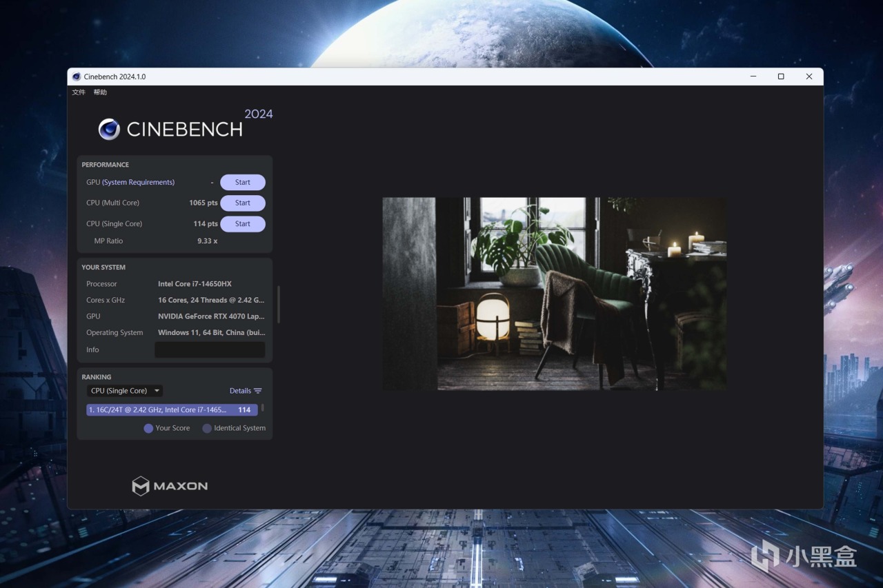The width and height of the screenshot is (883, 588).
Task: Click the Details filter icon
Action: pos(258,391)
